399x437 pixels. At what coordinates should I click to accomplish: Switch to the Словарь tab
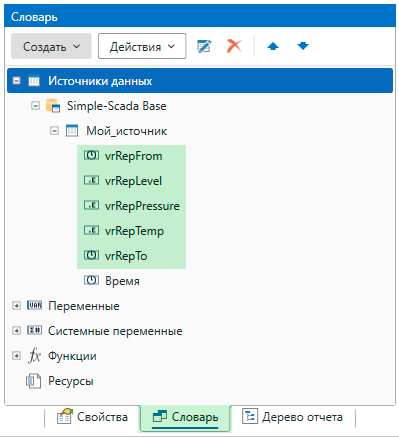185,418
